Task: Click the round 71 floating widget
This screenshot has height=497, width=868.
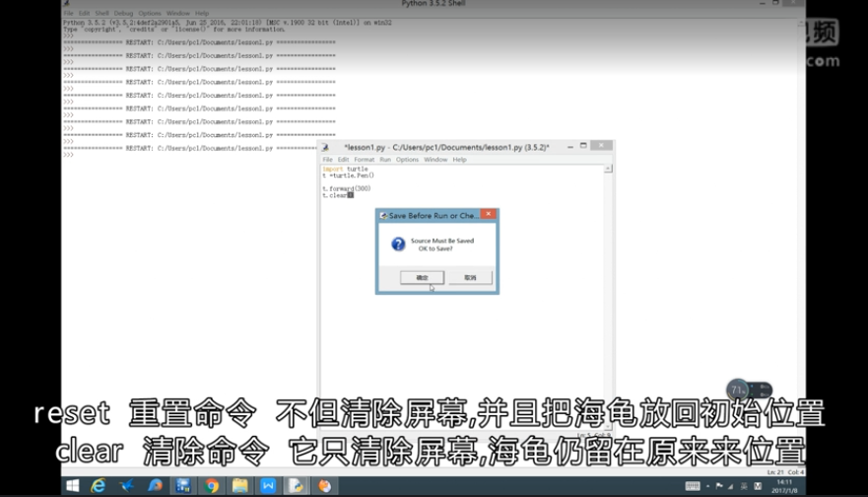Action: (x=738, y=390)
